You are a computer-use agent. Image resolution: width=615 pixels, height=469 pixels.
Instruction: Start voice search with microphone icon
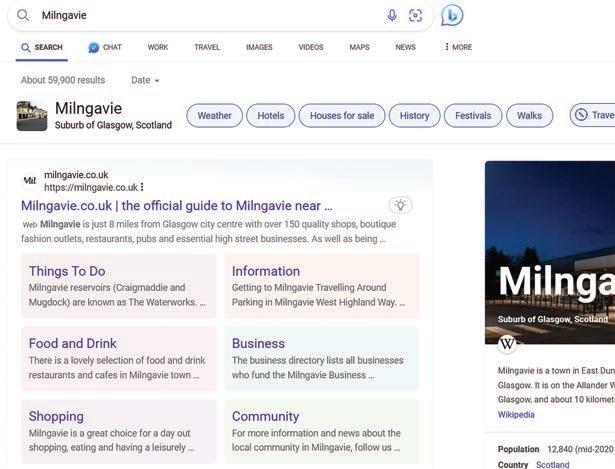tap(392, 15)
